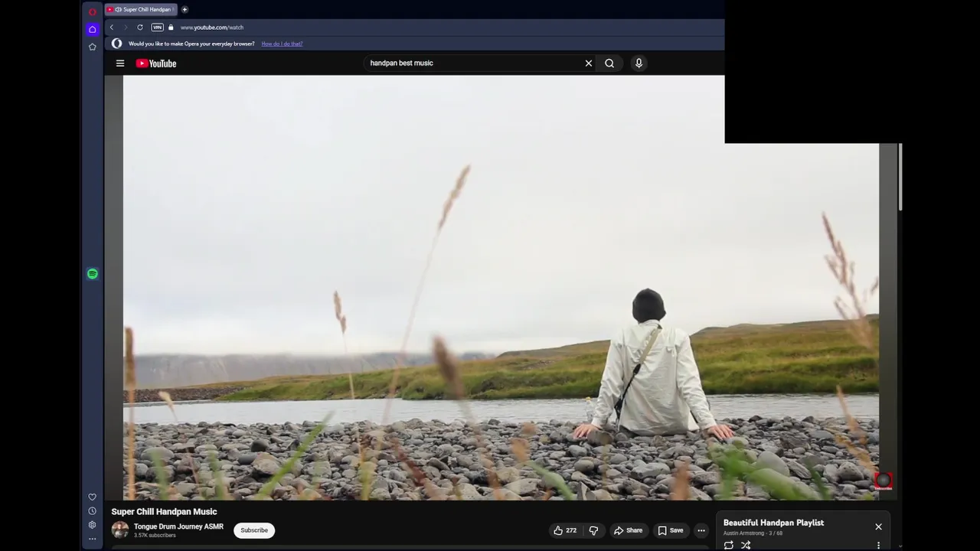The image size is (980, 551).
Task: Open the sidebar heart pinboards icon
Action: [x=92, y=497]
